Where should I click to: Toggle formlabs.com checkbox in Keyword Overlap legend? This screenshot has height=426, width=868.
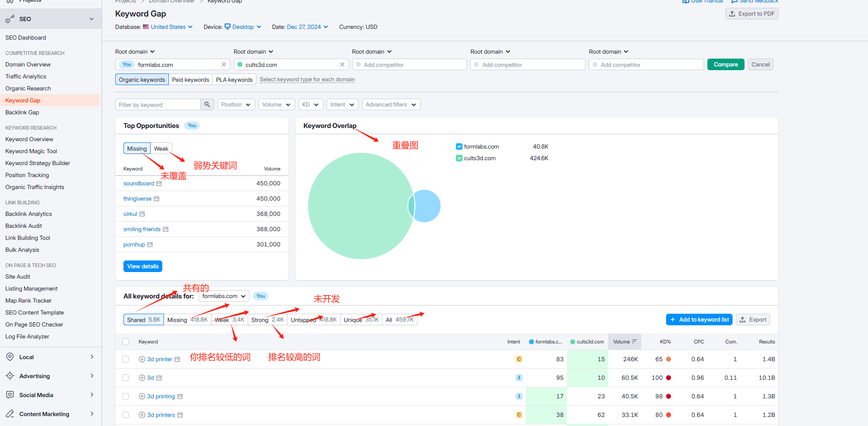click(x=459, y=147)
